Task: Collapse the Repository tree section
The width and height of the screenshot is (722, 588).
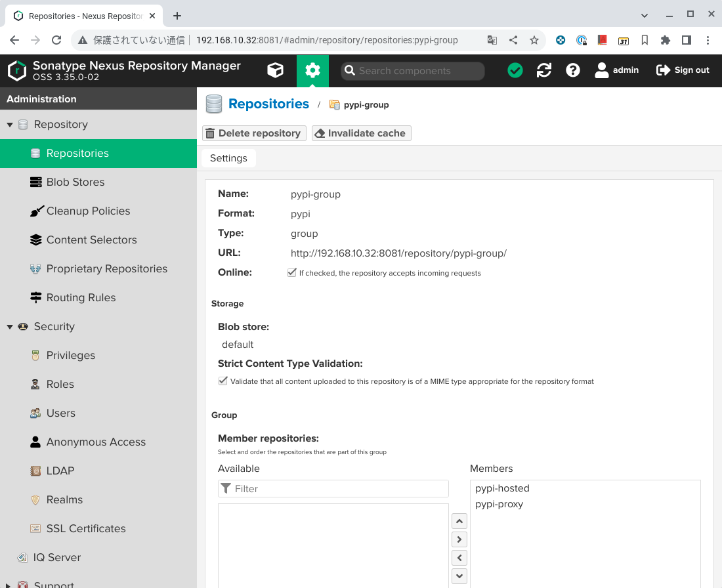Action: click(x=10, y=125)
